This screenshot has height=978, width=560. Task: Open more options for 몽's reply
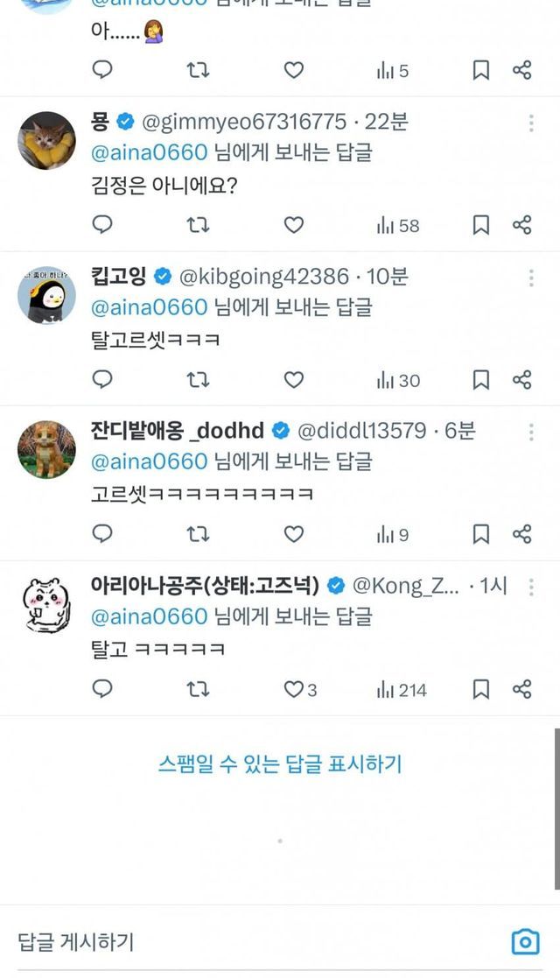(x=531, y=123)
